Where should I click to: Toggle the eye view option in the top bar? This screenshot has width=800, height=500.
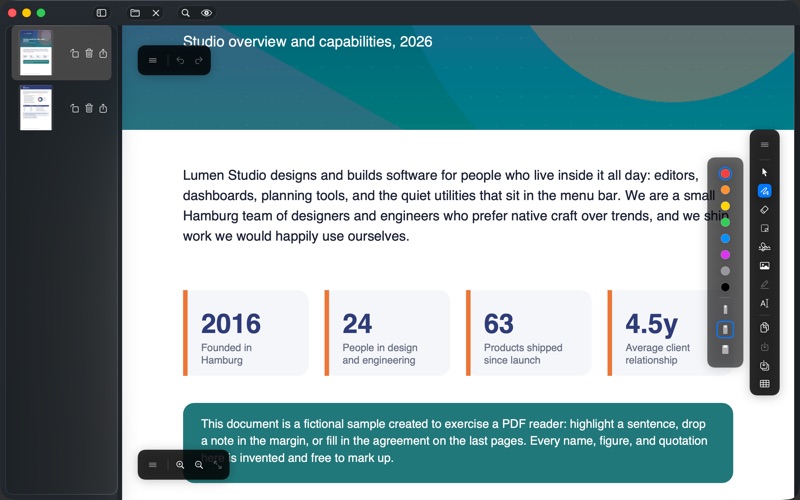207,13
